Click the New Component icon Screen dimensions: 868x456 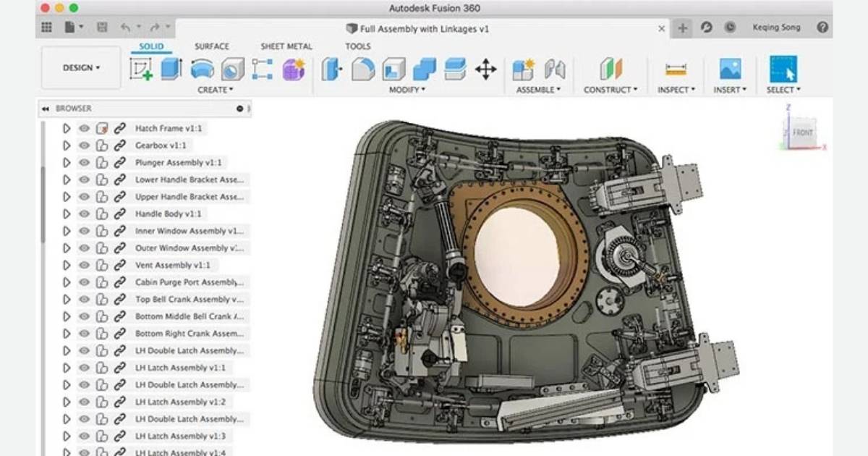point(523,69)
